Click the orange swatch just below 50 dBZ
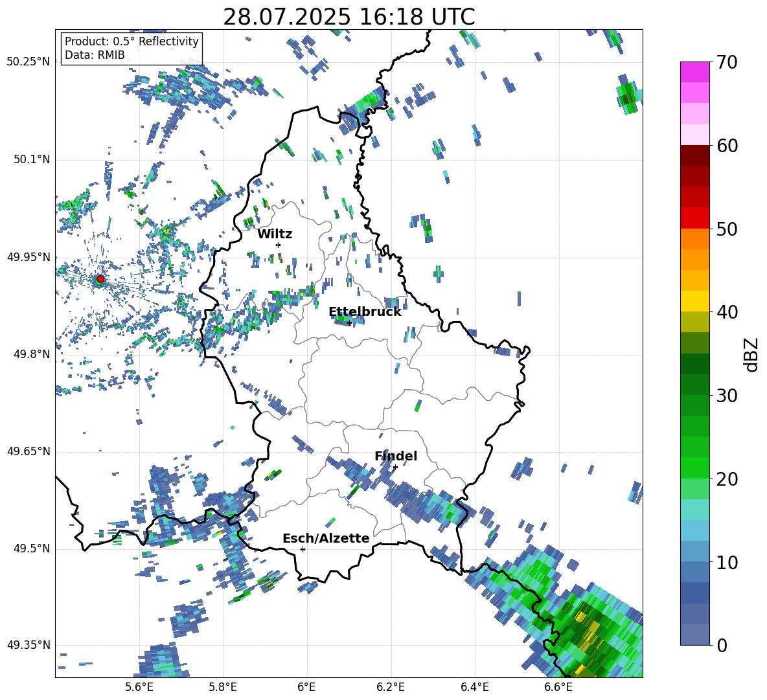This screenshot has height=700, width=767. tap(694, 239)
